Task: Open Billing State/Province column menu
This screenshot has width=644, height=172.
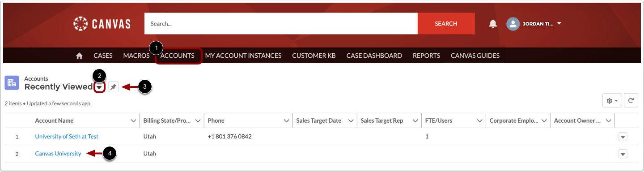Action: (198, 120)
